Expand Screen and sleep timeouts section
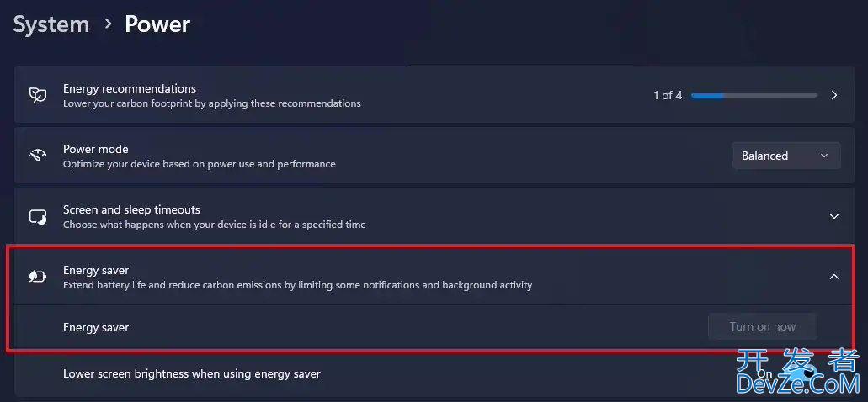Image resolution: width=868 pixels, height=402 pixels. point(834,216)
